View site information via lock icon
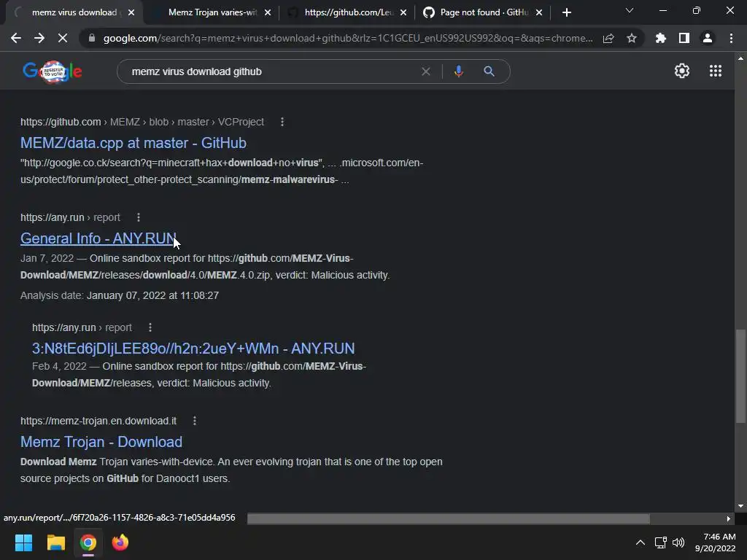 (92, 38)
